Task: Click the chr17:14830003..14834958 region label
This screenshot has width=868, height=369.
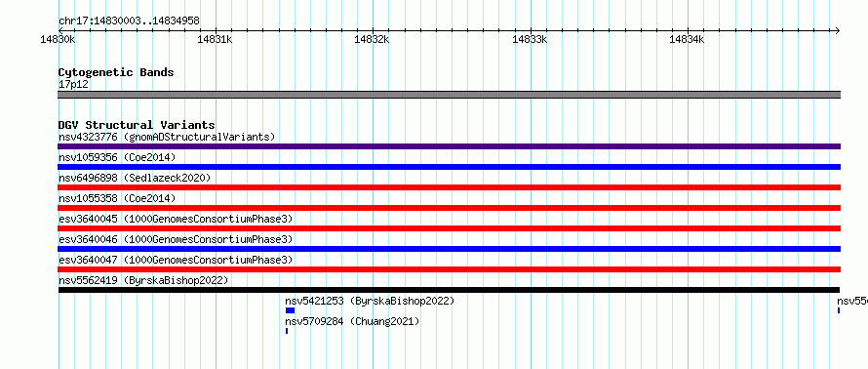Action: 129,21
